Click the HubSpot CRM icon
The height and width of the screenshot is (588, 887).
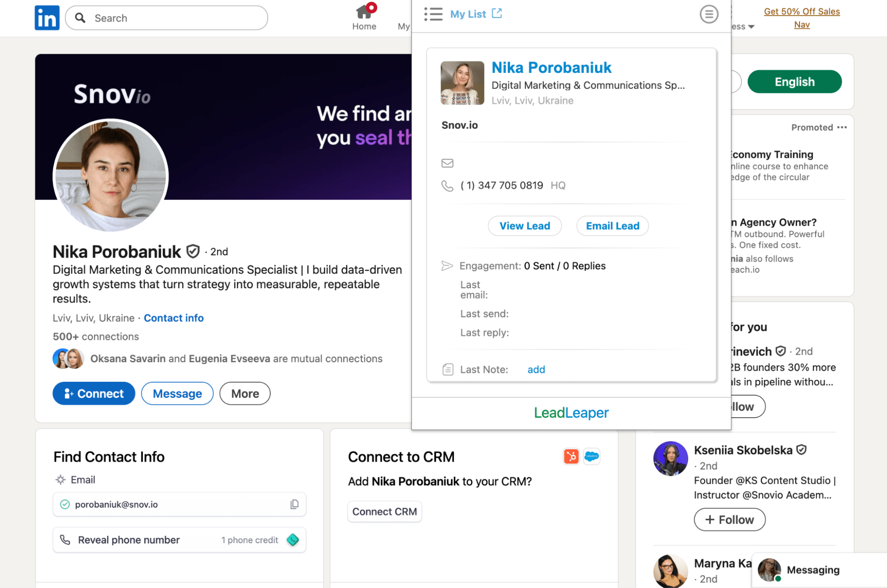click(x=571, y=456)
